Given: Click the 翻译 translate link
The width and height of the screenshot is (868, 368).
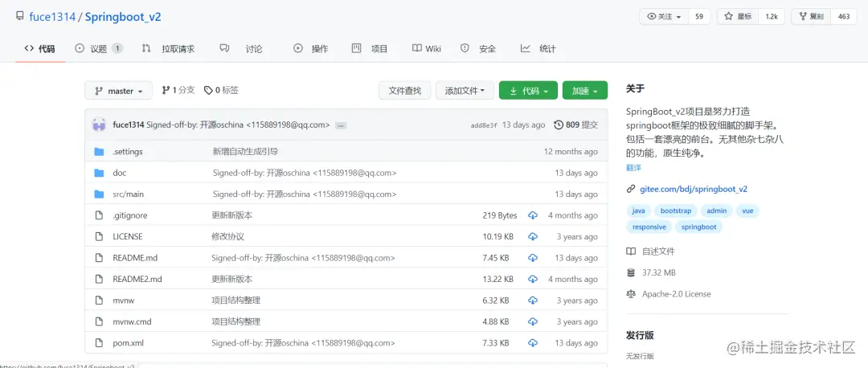Looking at the screenshot, I should coord(633,168).
